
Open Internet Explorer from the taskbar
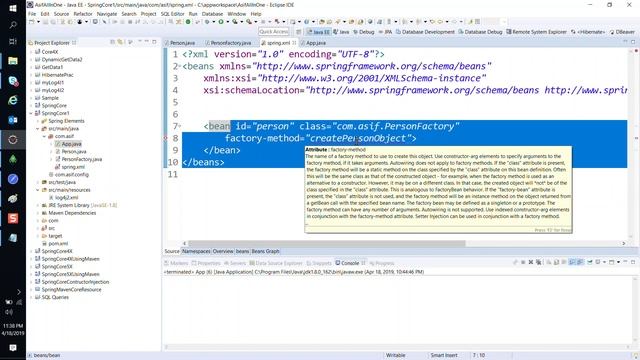click(x=13, y=100)
